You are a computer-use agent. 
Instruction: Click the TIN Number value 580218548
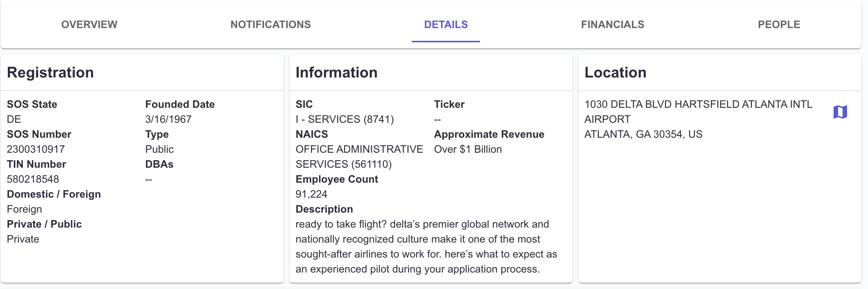coord(33,179)
